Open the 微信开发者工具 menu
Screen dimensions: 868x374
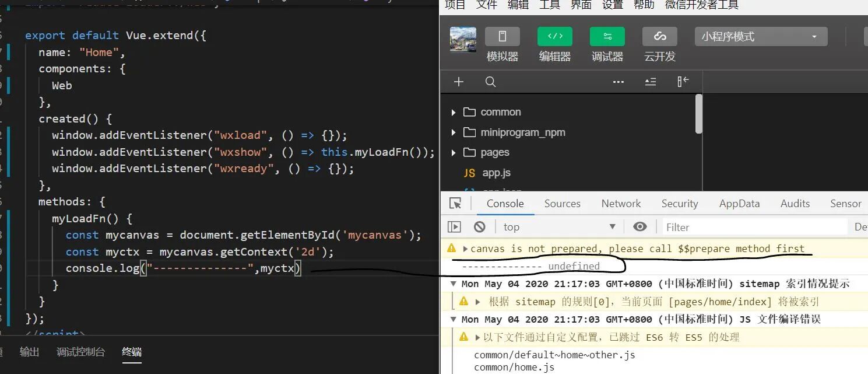(x=702, y=5)
